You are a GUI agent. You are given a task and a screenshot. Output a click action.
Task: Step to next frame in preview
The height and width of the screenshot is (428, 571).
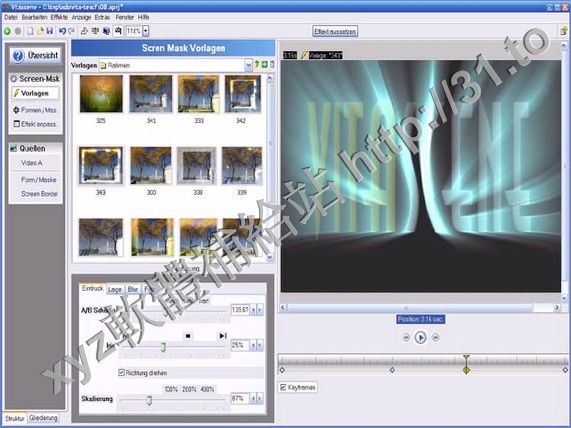(x=435, y=338)
